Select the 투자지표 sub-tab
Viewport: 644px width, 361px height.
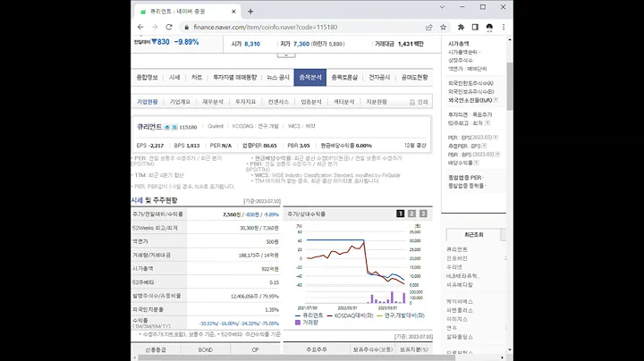[x=246, y=102]
